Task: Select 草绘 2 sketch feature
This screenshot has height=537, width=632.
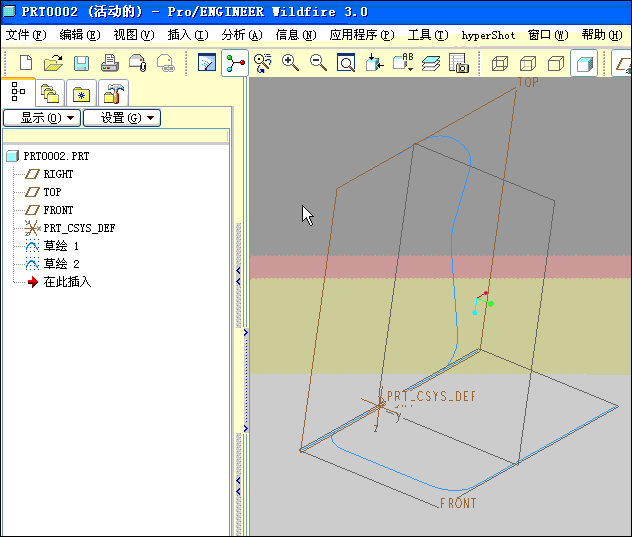Action: pos(52,264)
